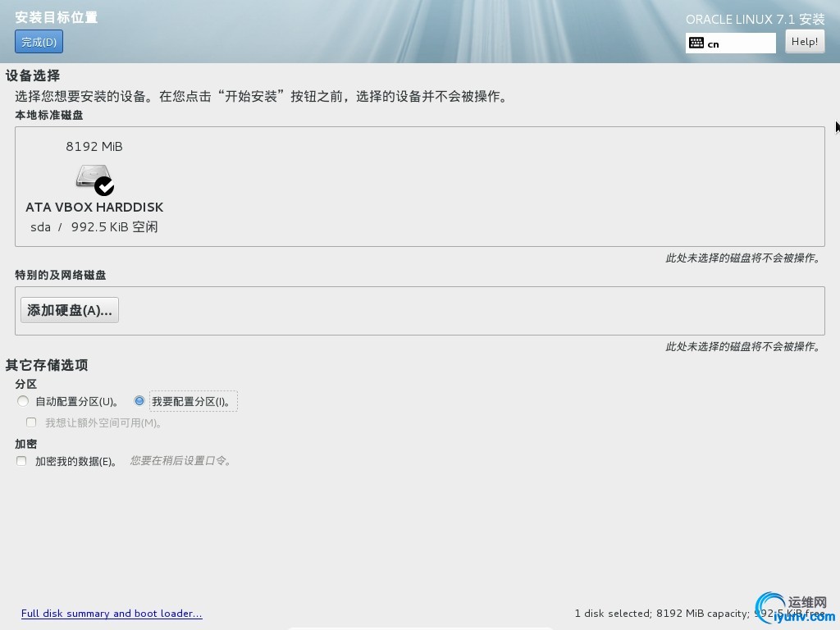Toggle 我想让额外空间可用(M) checkbox
840x630 pixels.
coord(31,422)
